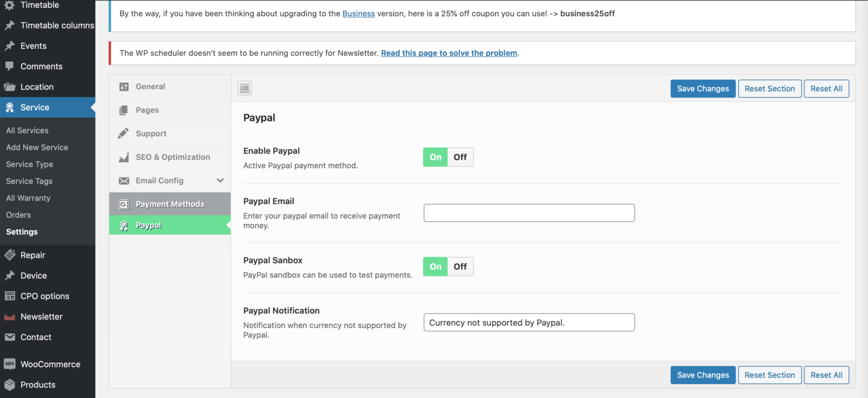Image resolution: width=868 pixels, height=398 pixels.
Task: Open the Service menu in sidebar
Action: (x=35, y=108)
